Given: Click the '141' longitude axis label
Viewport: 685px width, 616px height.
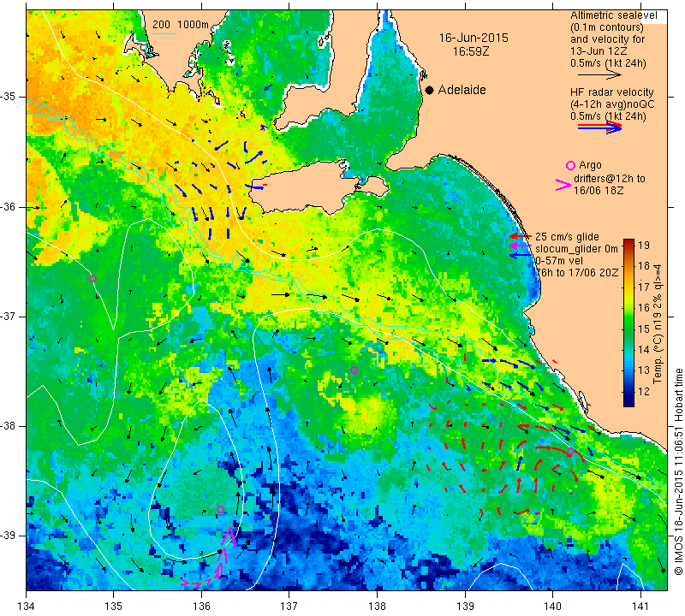Looking at the screenshot, I should click(x=640, y=607).
